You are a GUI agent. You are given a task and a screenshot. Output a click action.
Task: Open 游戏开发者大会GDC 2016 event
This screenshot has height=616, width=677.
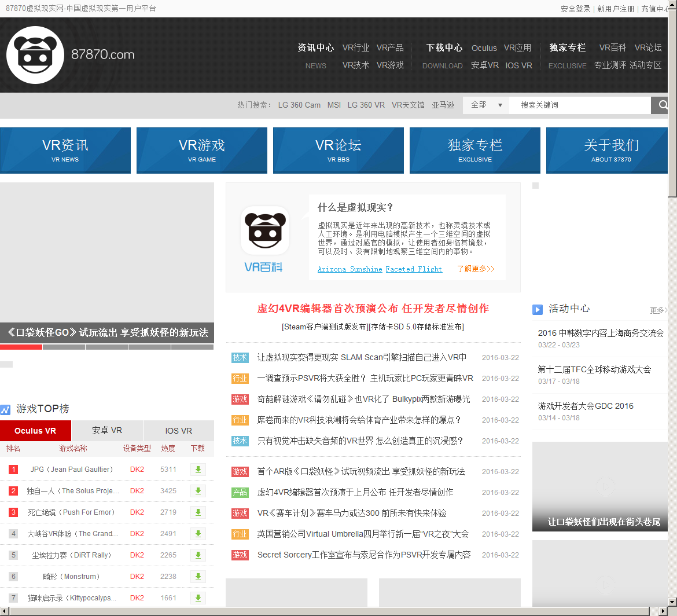(x=586, y=406)
